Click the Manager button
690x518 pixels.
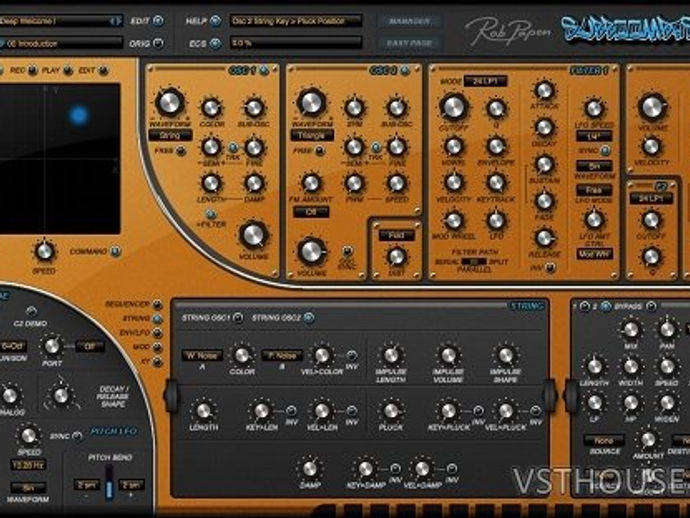pos(409,21)
